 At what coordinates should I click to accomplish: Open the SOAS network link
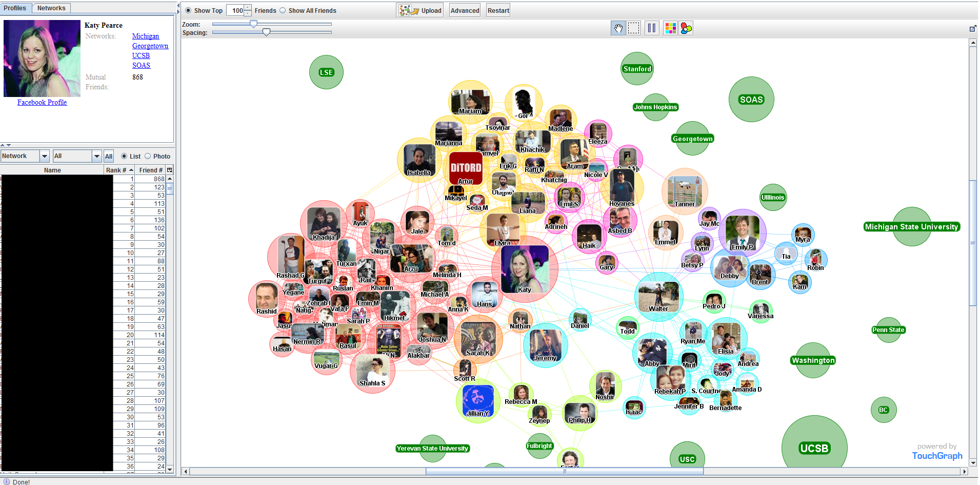pyautogui.click(x=141, y=65)
